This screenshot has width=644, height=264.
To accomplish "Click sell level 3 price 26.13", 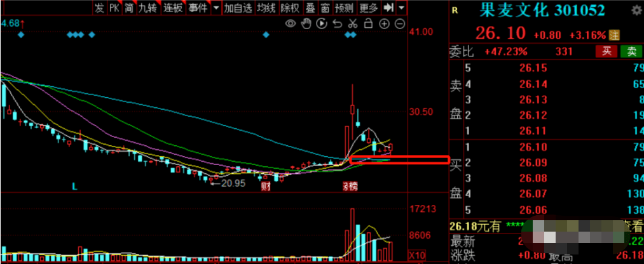I will pyautogui.click(x=533, y=100).
